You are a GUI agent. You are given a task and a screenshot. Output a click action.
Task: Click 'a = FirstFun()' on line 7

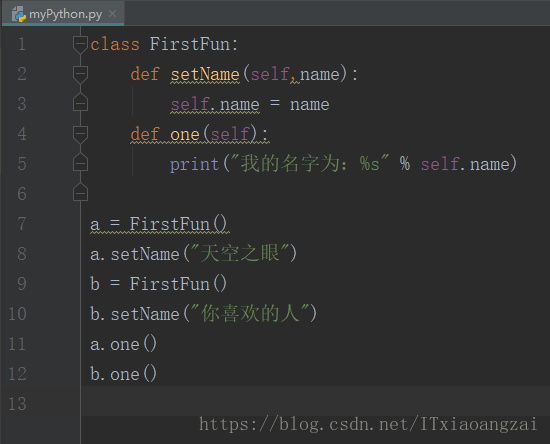159,224
